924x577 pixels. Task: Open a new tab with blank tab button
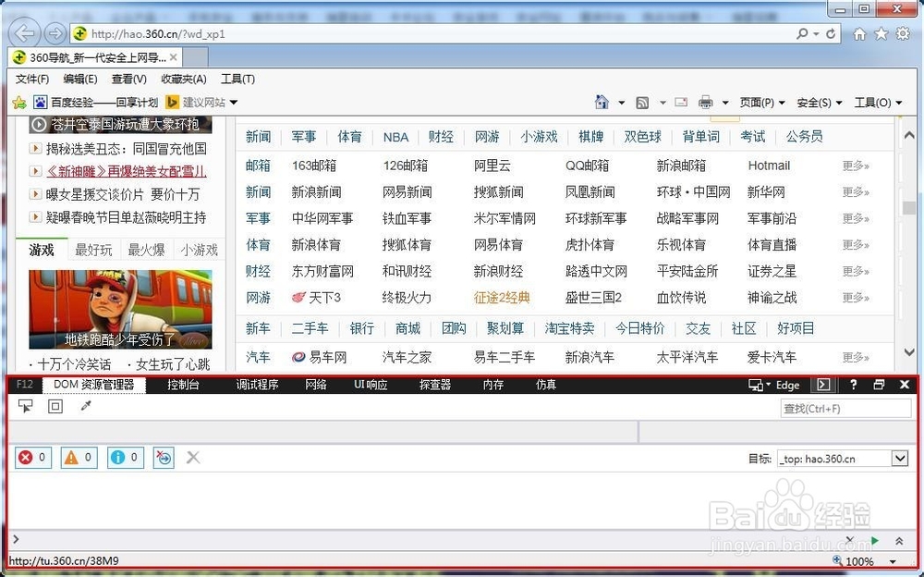pyautogui.click(x=196, y=57)
